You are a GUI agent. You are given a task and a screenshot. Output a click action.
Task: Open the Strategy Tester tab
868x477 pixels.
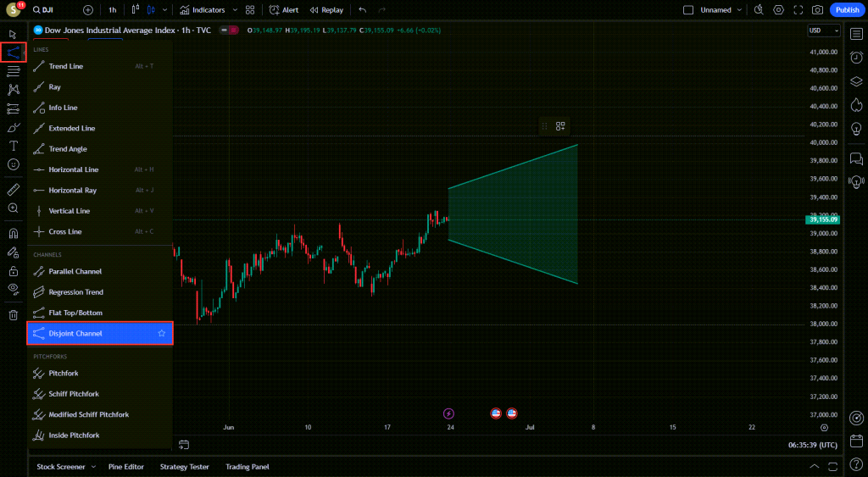point(184,467)
